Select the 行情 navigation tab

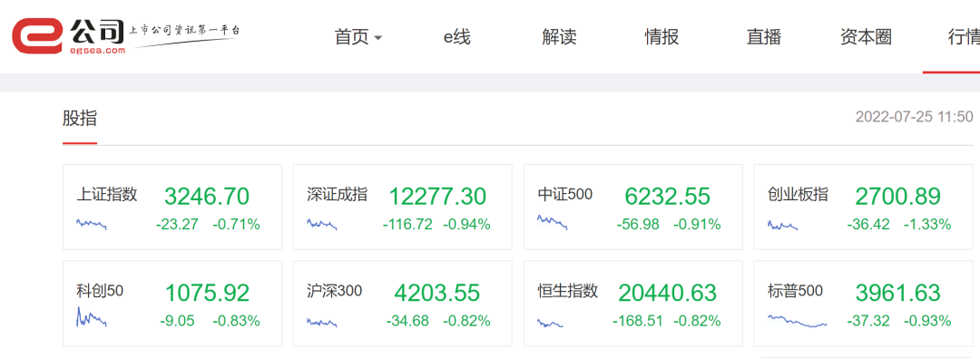[964, 37]
